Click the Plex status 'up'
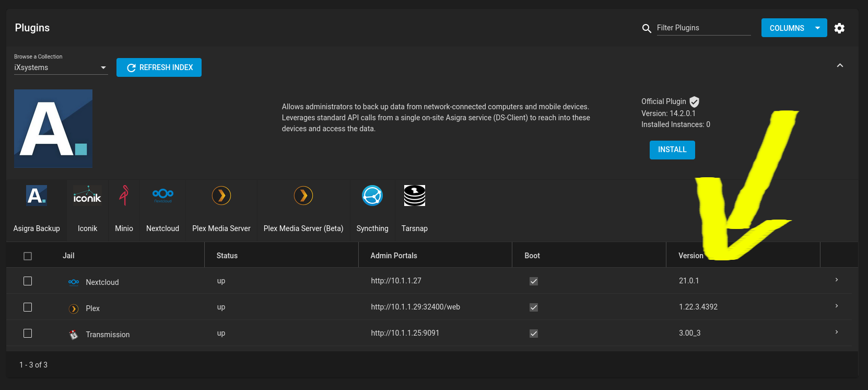Image resolution: width=868 pixels, height=390 pixels. [221, 307]
